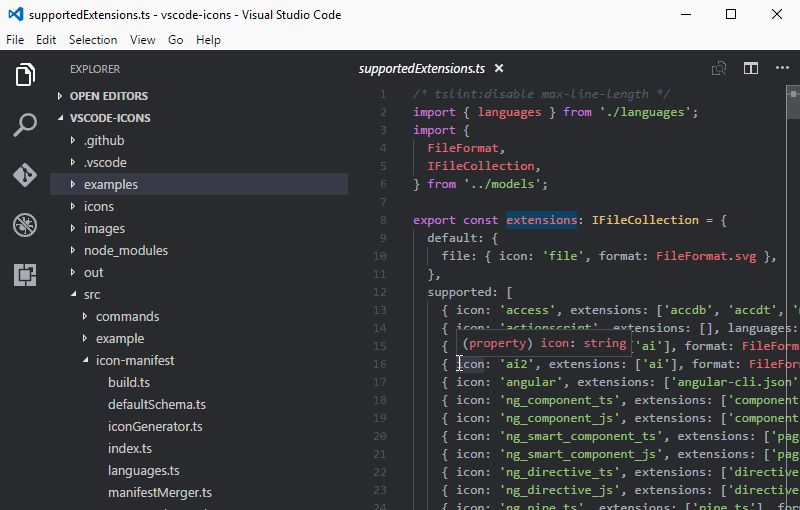This screenshot has height=510, width=800.
Task: Close the Visual Studio Code window
Action: tap(777, 14)
